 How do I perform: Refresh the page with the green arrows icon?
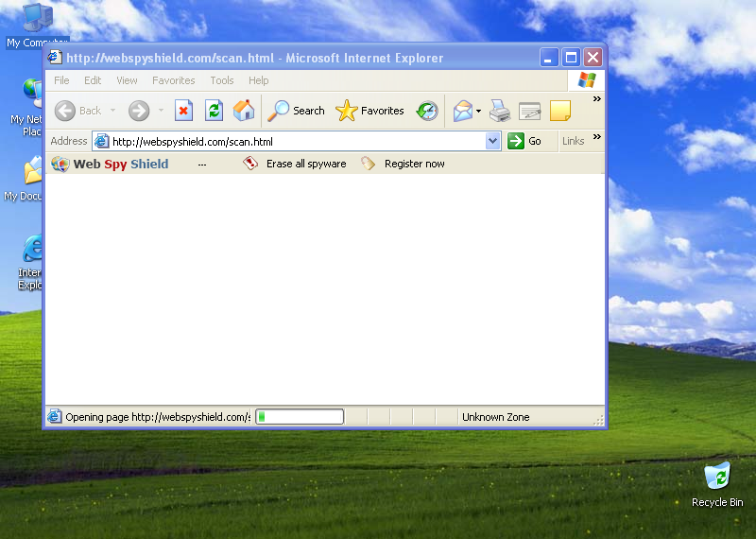pos(214,111)
